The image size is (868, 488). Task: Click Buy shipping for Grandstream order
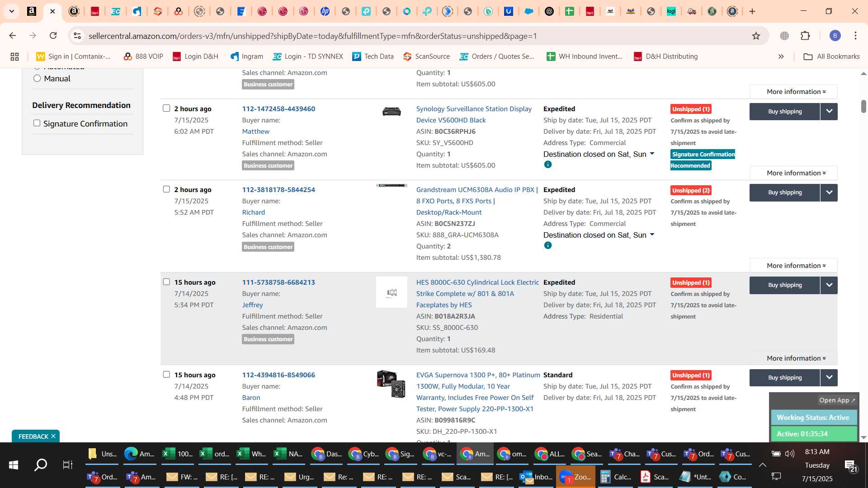click(x=785, y=192)
